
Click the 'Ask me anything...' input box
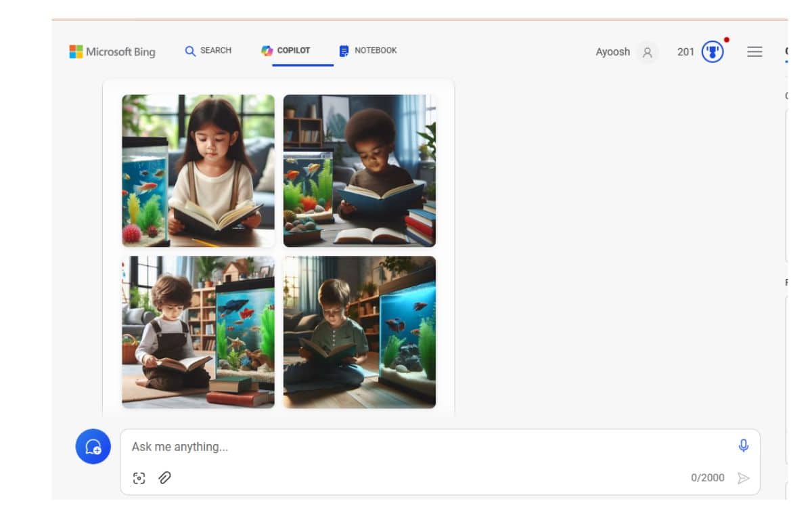(x=426, y=447)
